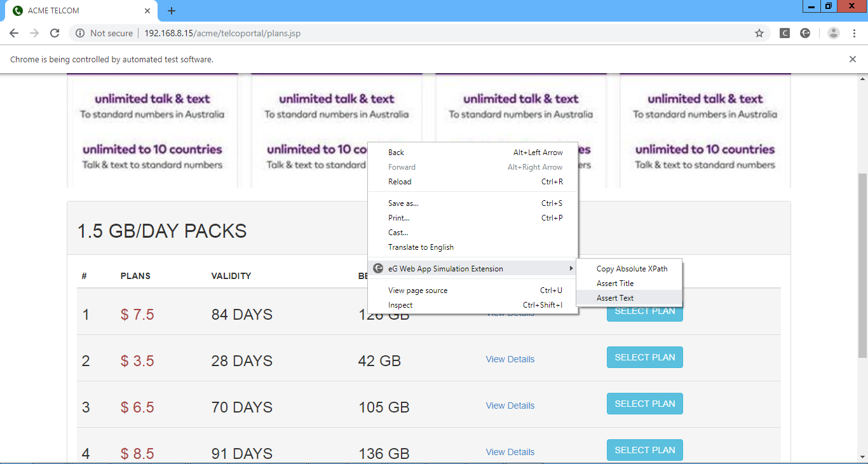Image resolution: width=868 pixels, height=464 pixels.
Task: Click the 70 DAYS validity cell
Action: click(x=242, y=407)
